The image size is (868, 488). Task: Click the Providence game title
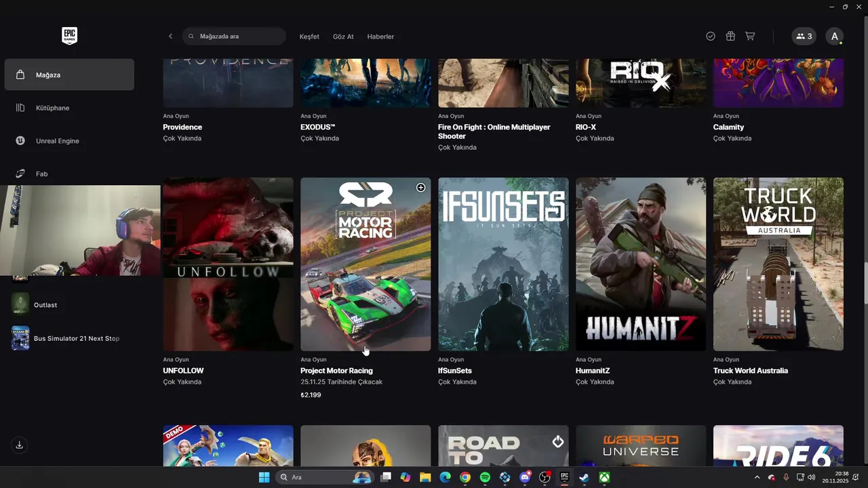(x=182, y=127)
